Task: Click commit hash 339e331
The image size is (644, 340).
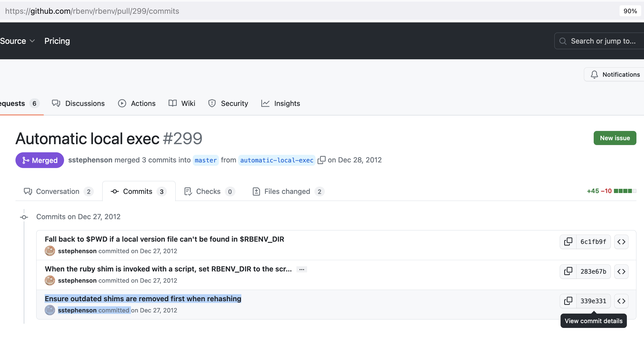Action: (593, 301)
